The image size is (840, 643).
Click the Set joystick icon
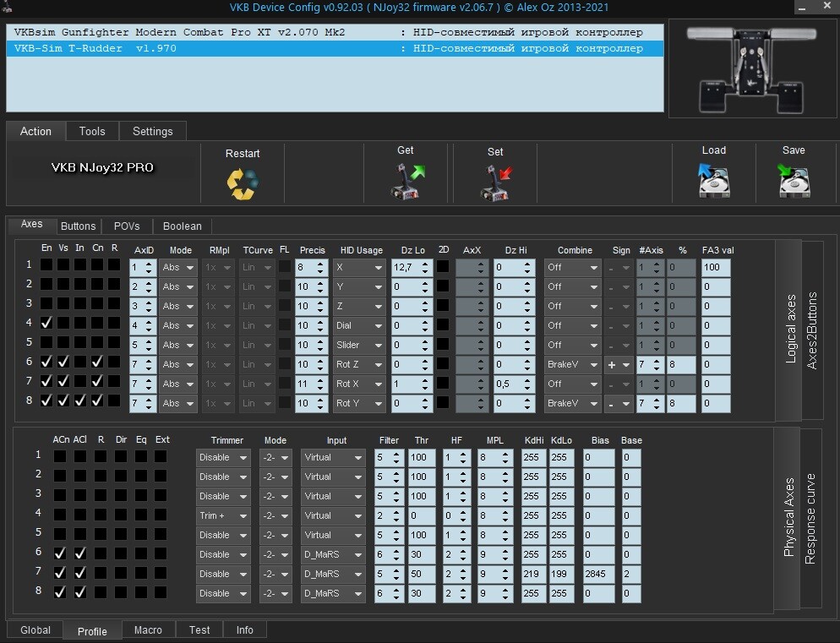click(495, 183)
